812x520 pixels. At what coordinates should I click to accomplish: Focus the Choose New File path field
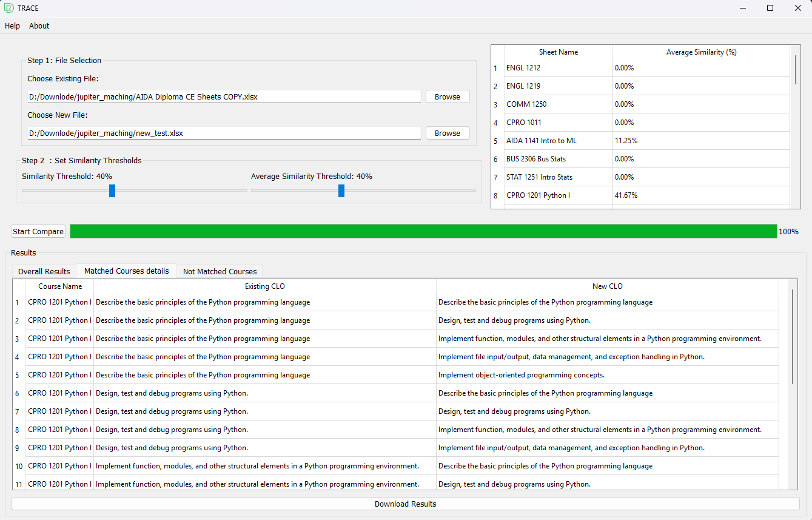coord(224,133)
